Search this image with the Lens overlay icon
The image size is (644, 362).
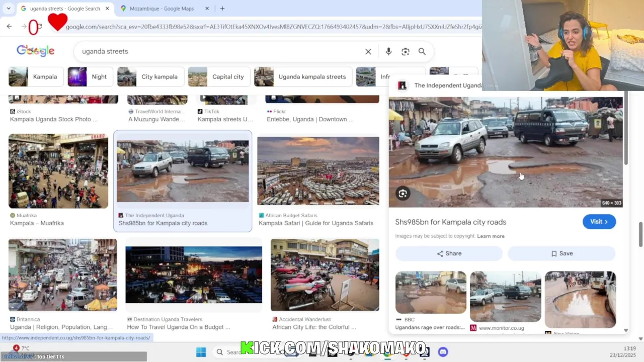(x=403, y=194)
